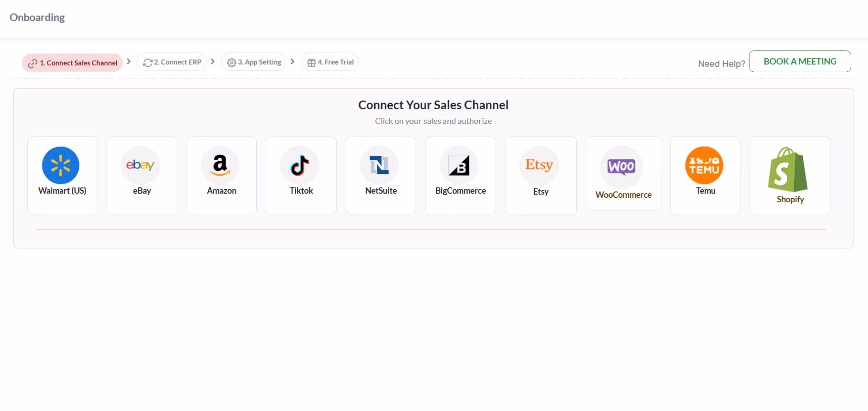Click the Need Help? text
868x411 pixels.
pos(721,64)
